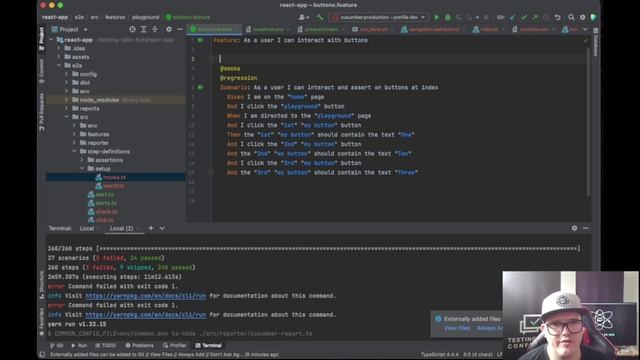Collapse all in Project panel
Image resolution: width=640 pixels, height=360 pixels.
tap(155, 29)
